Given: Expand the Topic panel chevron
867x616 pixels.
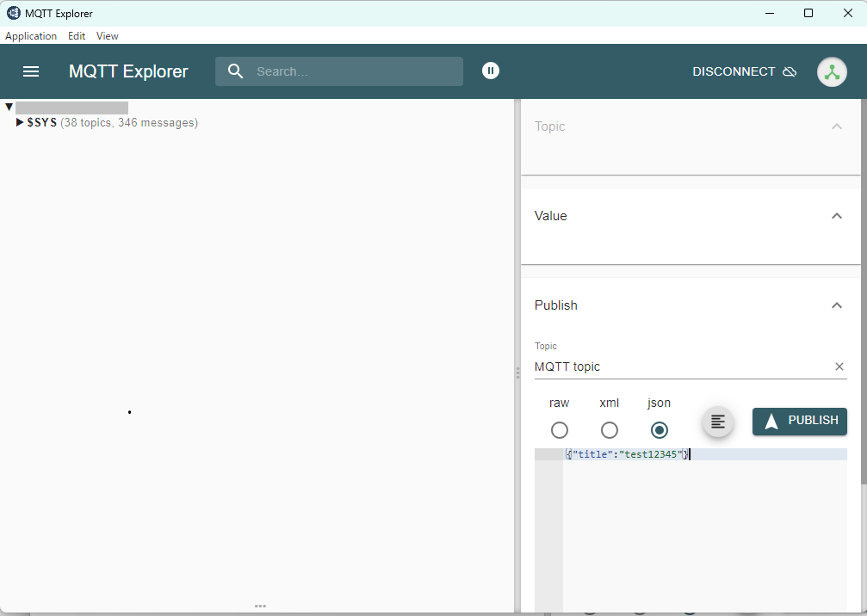Looking at the screenshot, I should pos(836,126).
